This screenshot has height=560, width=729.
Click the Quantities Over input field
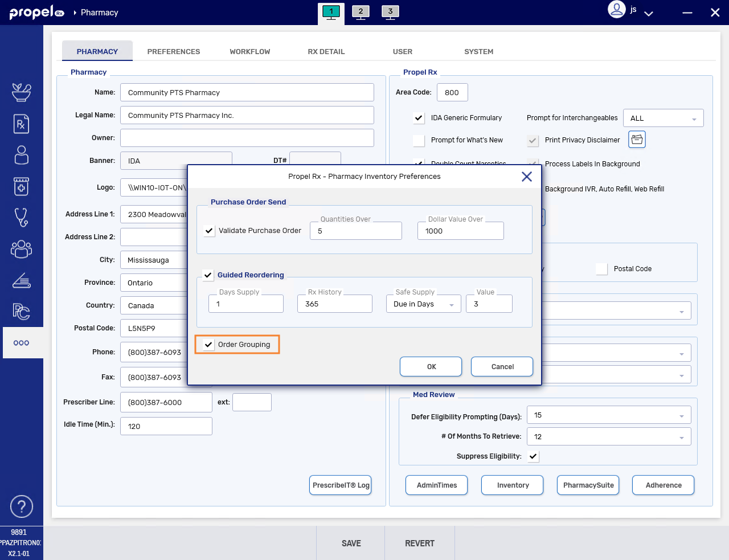click(x=356, y=231)
